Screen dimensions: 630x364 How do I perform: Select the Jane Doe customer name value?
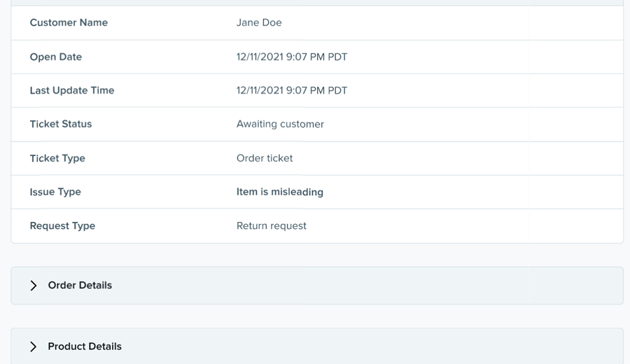pos(259,22)
